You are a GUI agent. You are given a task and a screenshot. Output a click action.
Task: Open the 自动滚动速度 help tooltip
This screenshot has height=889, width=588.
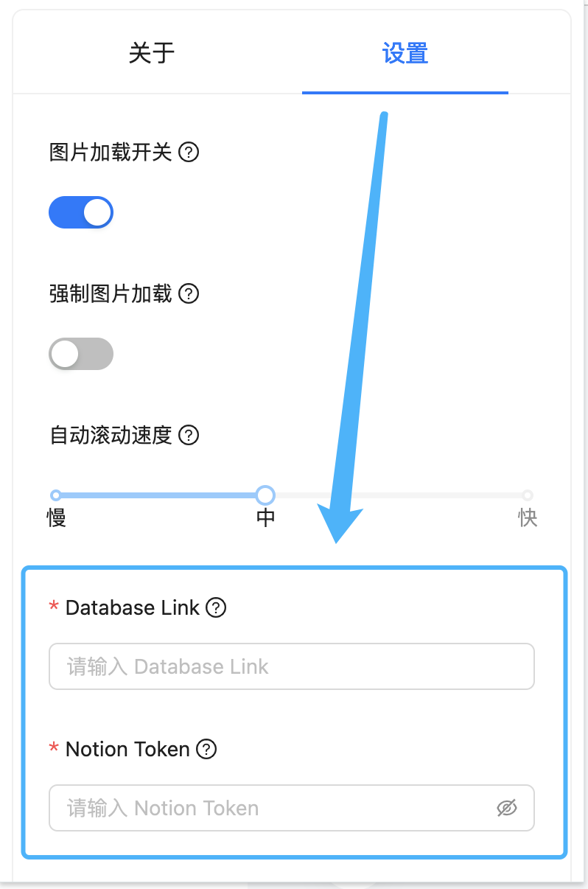[189, 436]
